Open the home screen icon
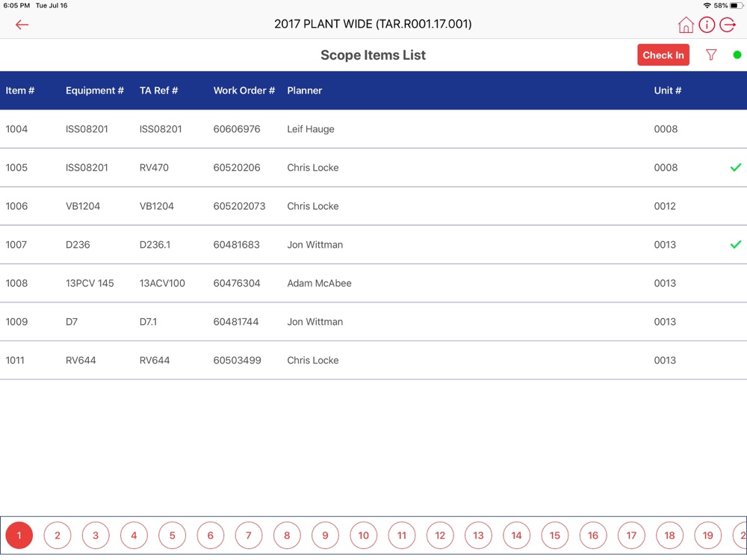 click(686, 25)
